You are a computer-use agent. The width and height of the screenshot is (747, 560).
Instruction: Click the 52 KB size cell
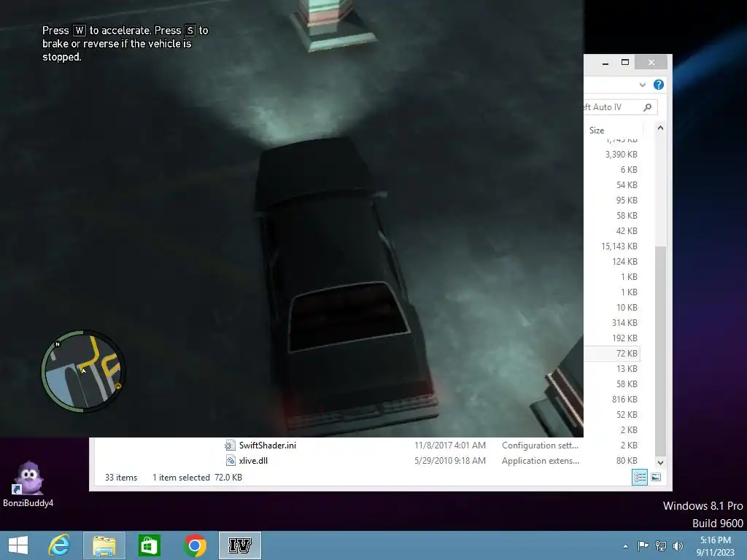627,414
